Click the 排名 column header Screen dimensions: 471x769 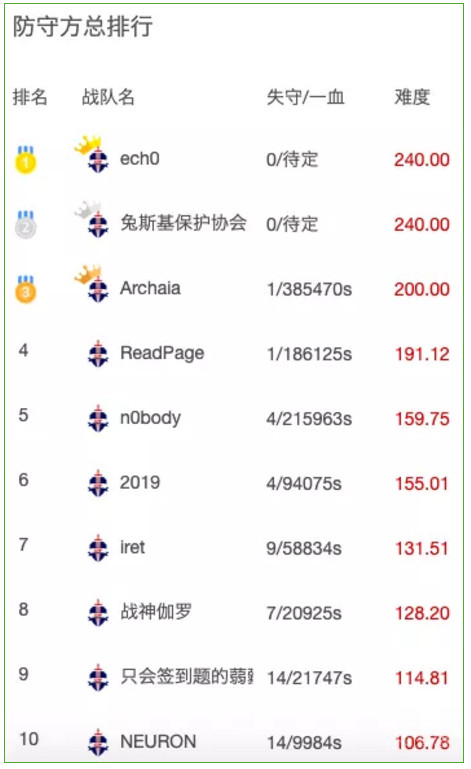point(30,97)
